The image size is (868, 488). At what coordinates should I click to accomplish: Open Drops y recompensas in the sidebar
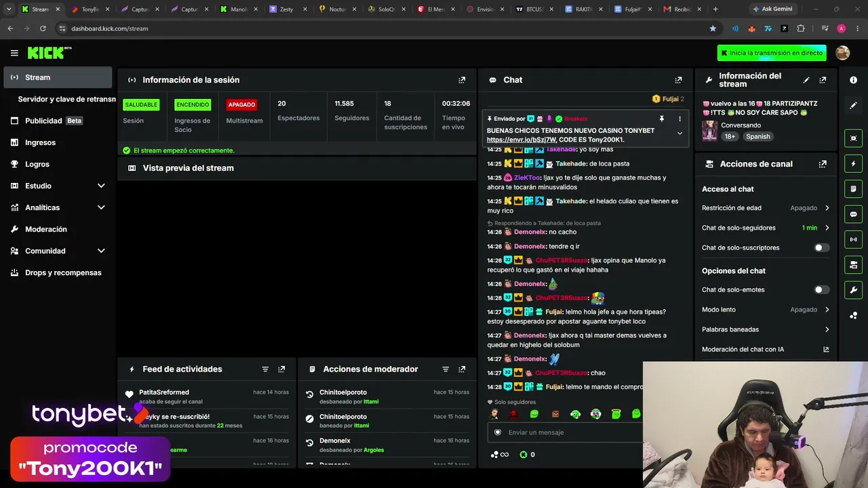[x=58, y=272]
